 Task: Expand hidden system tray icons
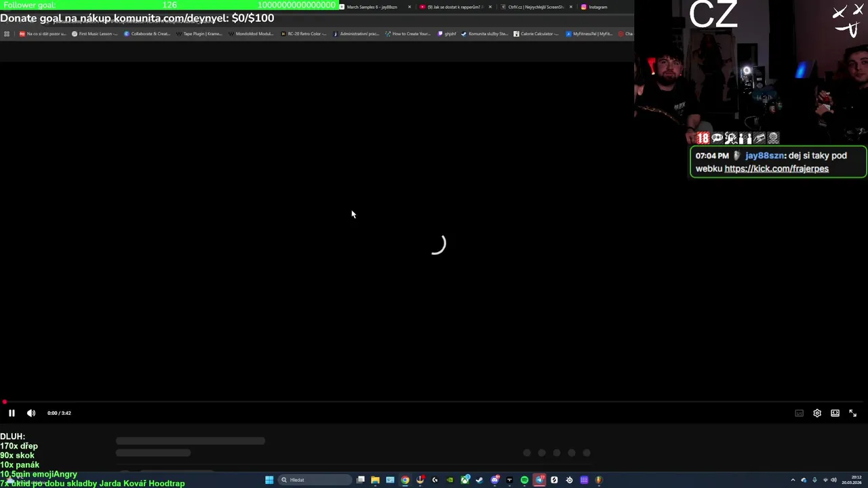[x=793, y=480]
